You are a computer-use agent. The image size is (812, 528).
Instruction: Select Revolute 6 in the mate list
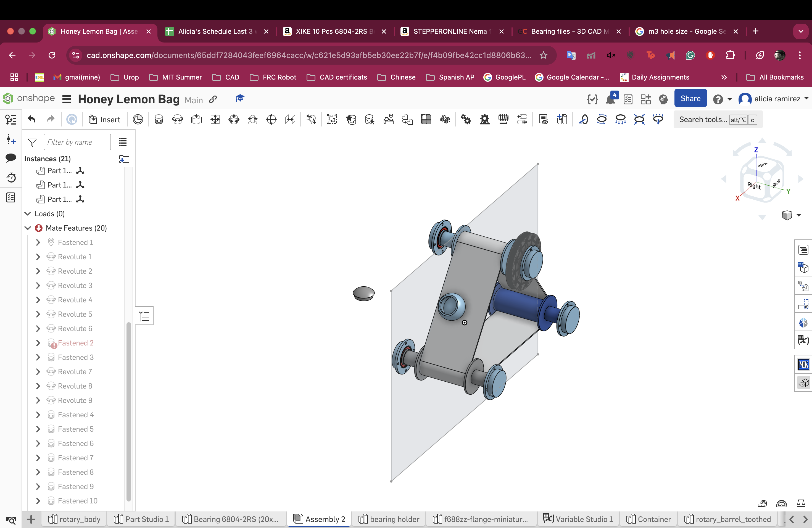pos(75,328)
